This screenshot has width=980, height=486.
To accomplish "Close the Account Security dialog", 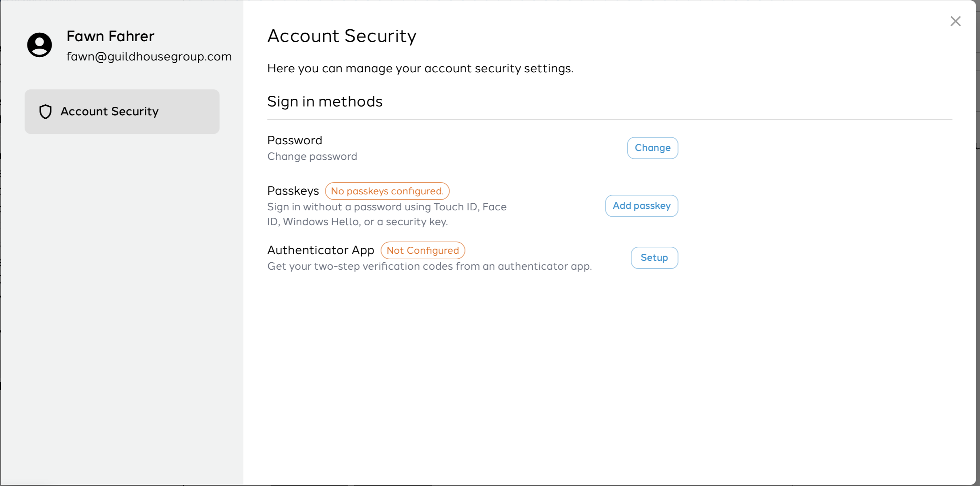I will click(955, 21).
